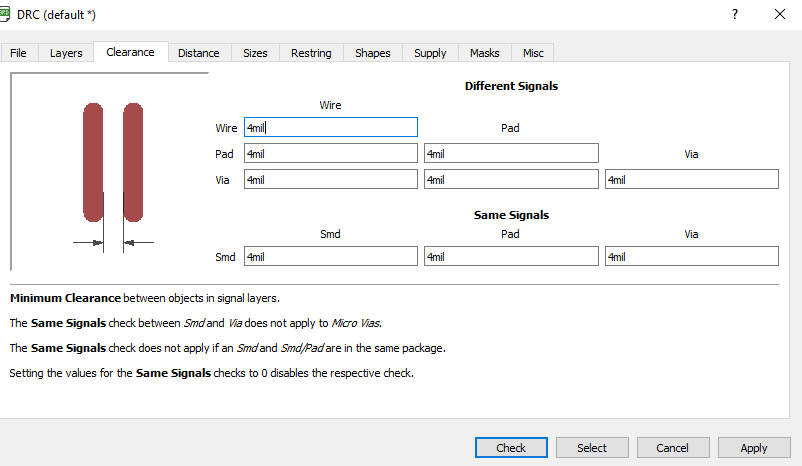Image resolution: width=802 pixels, height=466 pixels.
Task: Open the Masks tab
Action: pos(485,53)
